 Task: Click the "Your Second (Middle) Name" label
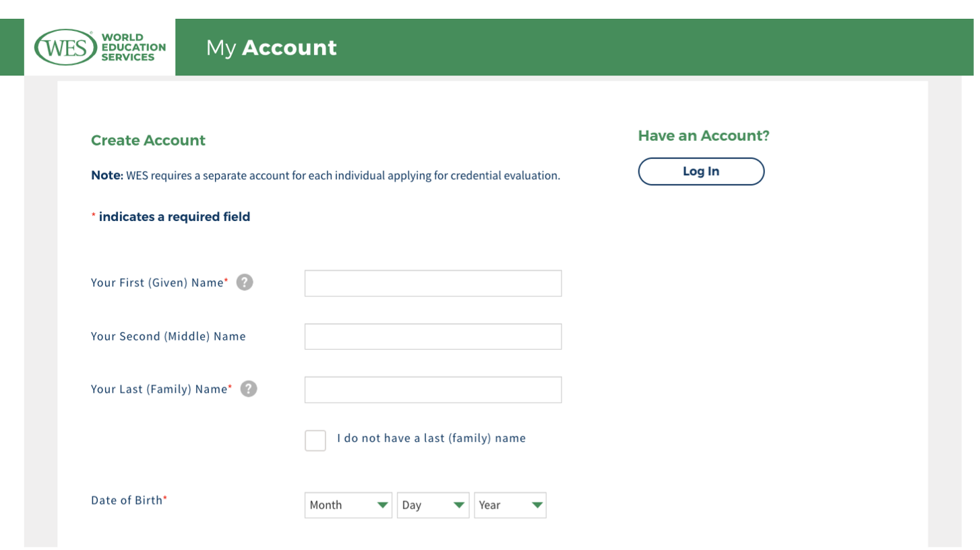[x=169, y=336]
